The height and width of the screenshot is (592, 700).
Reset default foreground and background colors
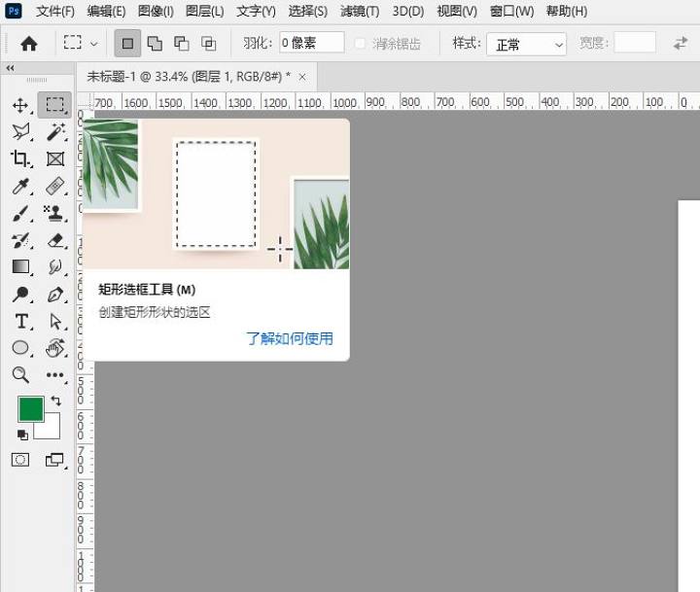[x=22, y=434]
